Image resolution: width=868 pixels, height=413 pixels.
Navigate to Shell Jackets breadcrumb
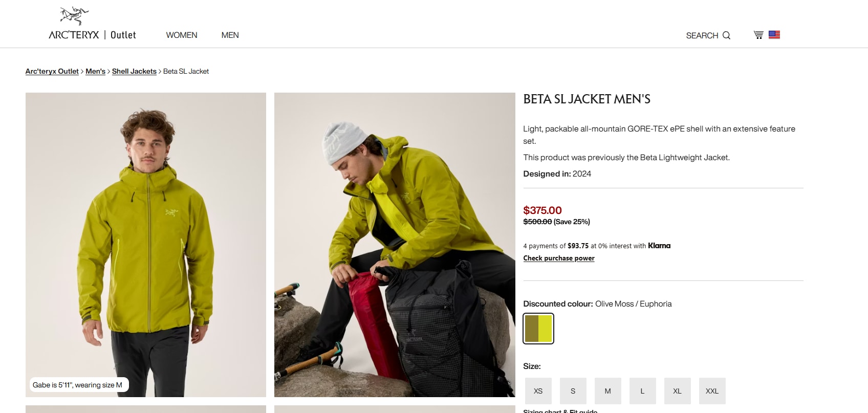click(134, 72)
